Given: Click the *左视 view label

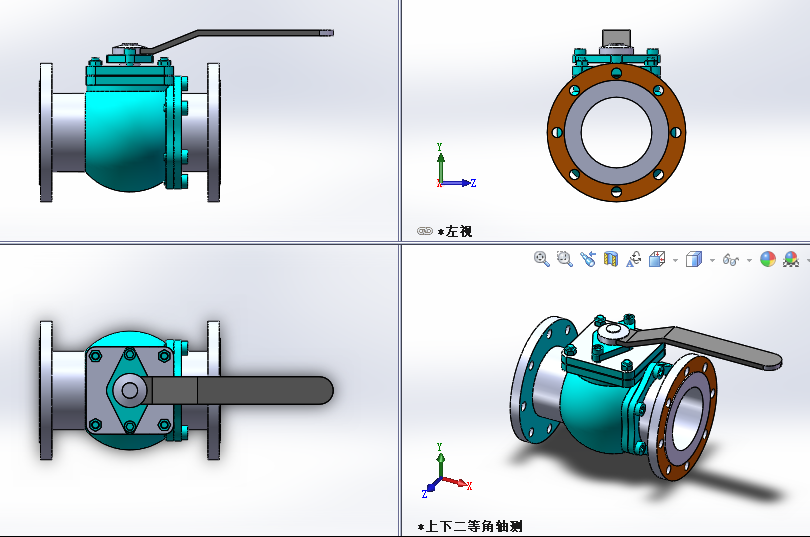Looking at the screenshot, I should point(455,231).
